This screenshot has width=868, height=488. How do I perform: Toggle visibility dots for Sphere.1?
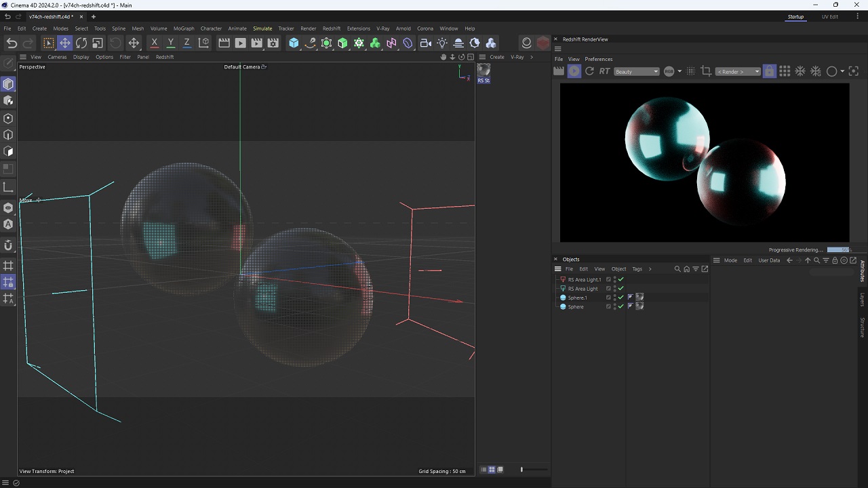(x=614, y=298)
